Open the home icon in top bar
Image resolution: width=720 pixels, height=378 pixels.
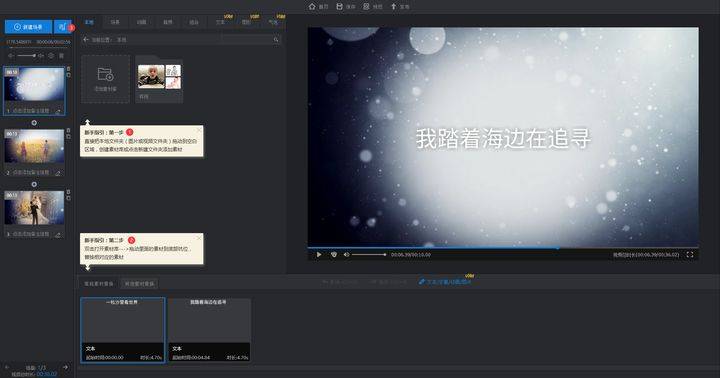click(x=312, y=6)
